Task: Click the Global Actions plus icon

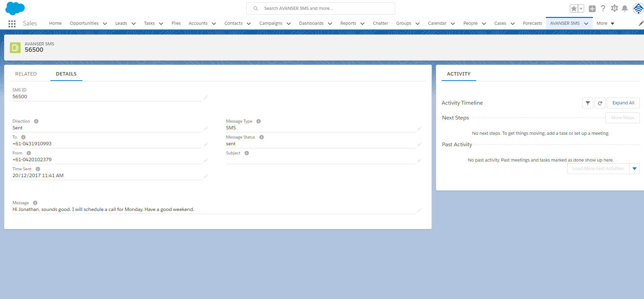Action: click(x=592, y=9)
